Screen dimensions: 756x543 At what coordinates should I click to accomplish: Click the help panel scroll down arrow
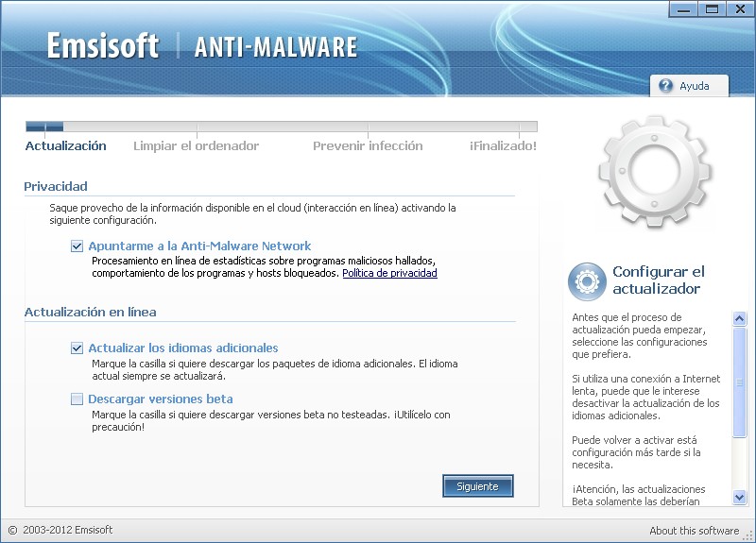(x=739, y=497)
